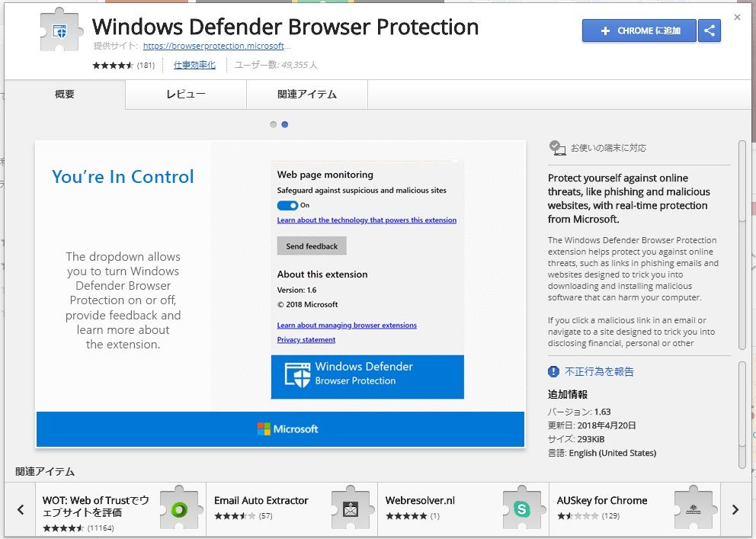This screenshot has width=756, height=539.
Task: Open AUSkey for Chrome related item
Action: (635, 509)
